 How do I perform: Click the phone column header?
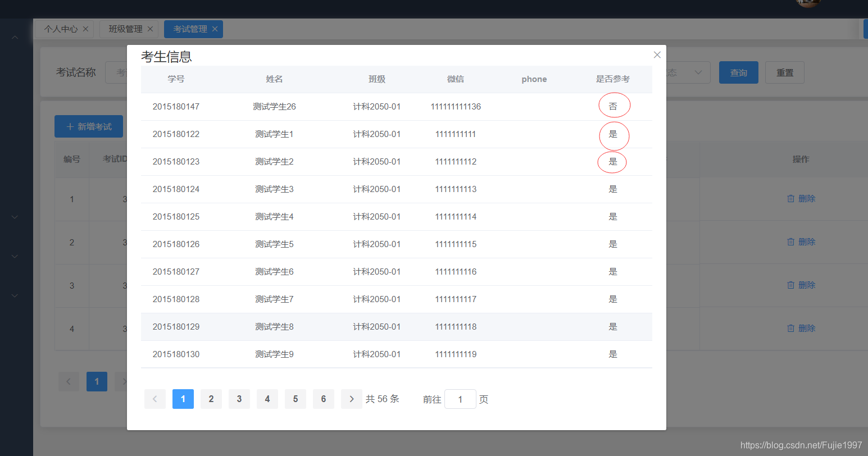534,79
